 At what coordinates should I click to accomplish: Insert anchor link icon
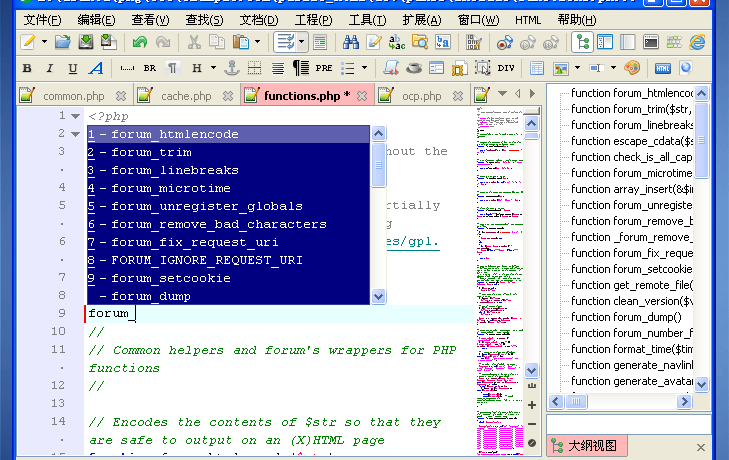[232, 68]
